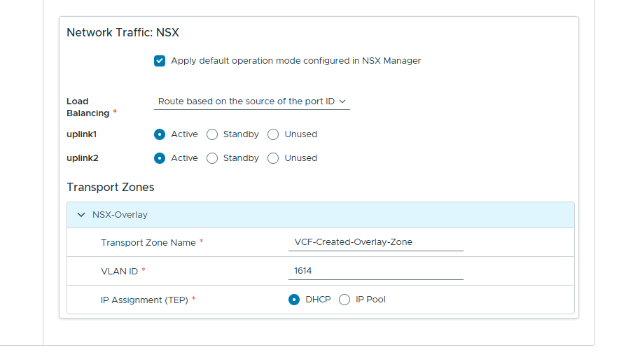Choose DHCP for IP Assignment
Image resolution: width=626 pixels, height=364 pixels.
(294, 300)
